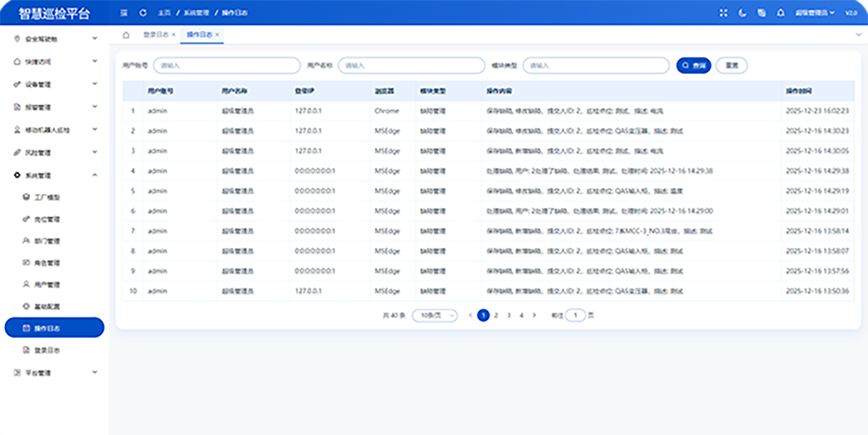Collapse the sidebar with the menu fold icon
868x435 pixels.
(124, 12)
